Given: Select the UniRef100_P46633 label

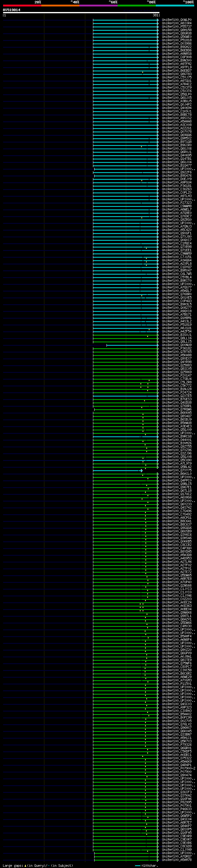Looking at the screenshot, I should tap(176, 809).
